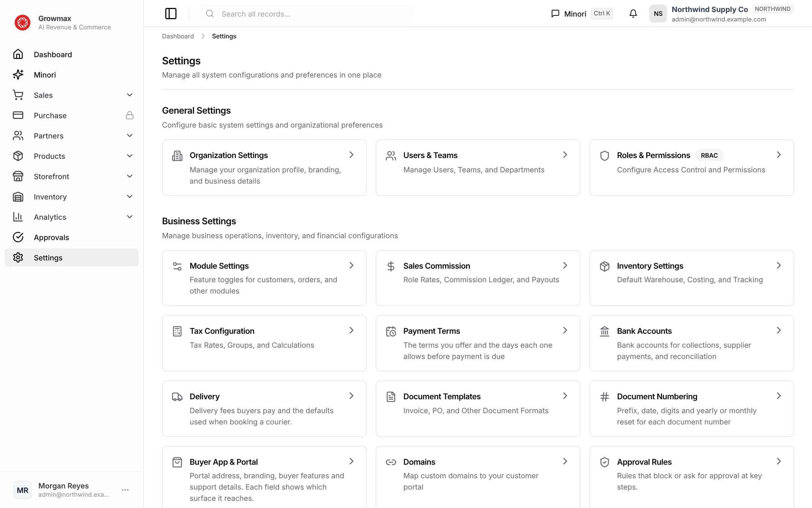Open Dashboard in the sidebar
Image resolution: width=812 pixels, height=508 pixels.
point(71,55)
